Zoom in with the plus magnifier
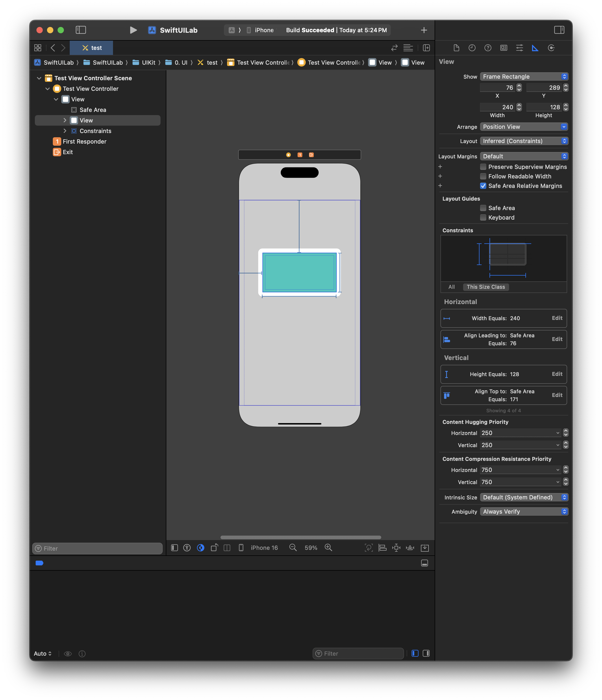Image resolution: width=602 pixels, height=700 pixels. [328, 548]
